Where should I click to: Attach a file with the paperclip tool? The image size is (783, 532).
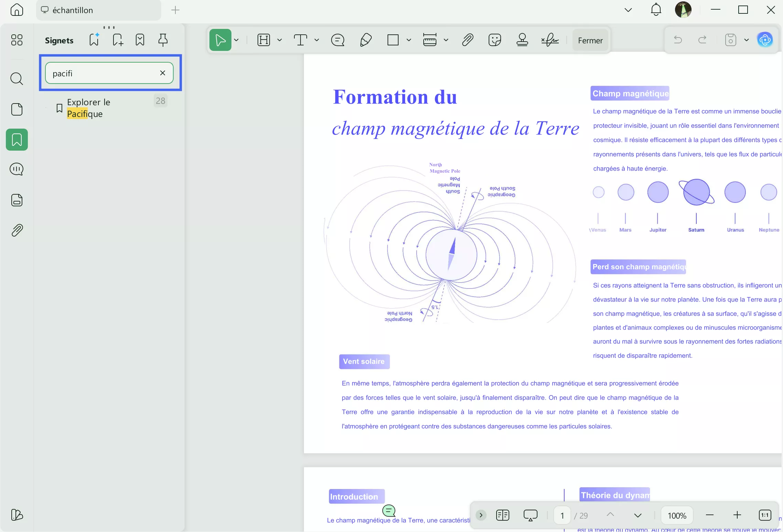[468, 40]
